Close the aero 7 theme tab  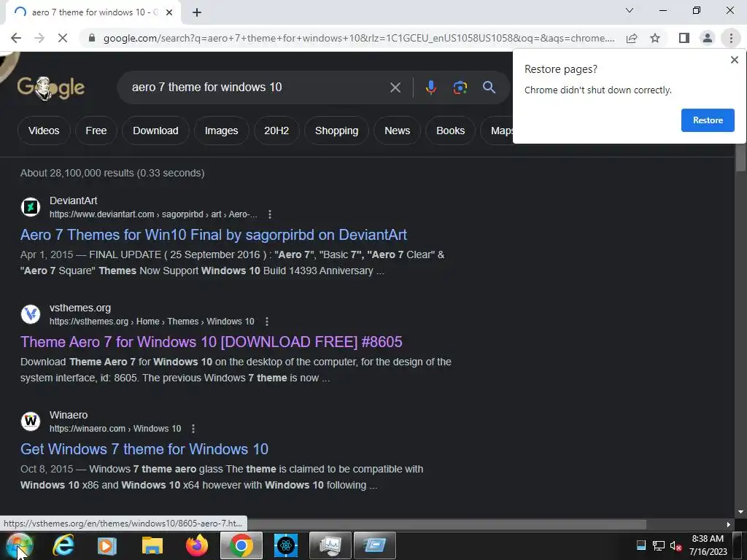(169, 12)
